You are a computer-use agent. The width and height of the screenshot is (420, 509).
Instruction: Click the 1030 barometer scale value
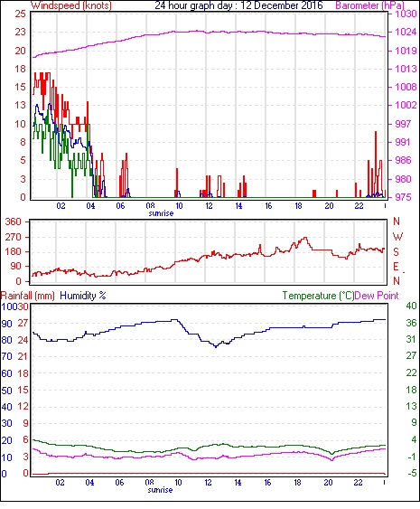(x=406, y=14)
